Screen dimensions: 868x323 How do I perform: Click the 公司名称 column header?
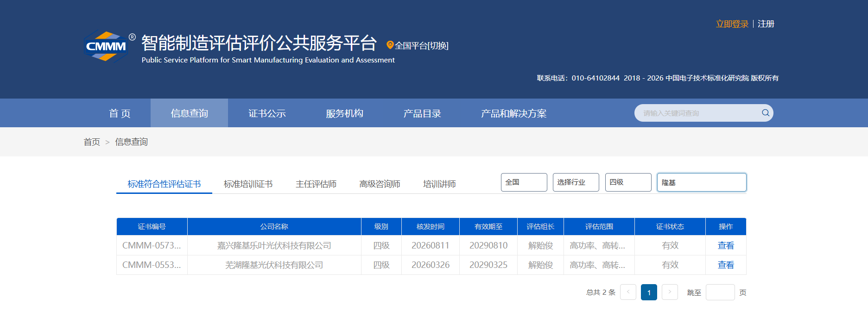(274, 227)
